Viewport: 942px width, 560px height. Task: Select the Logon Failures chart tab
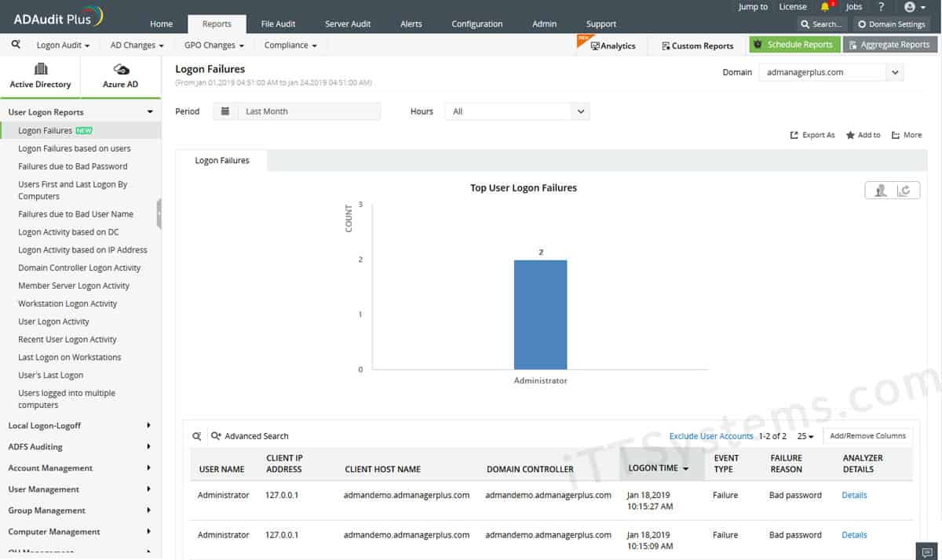tap(222, 161)
